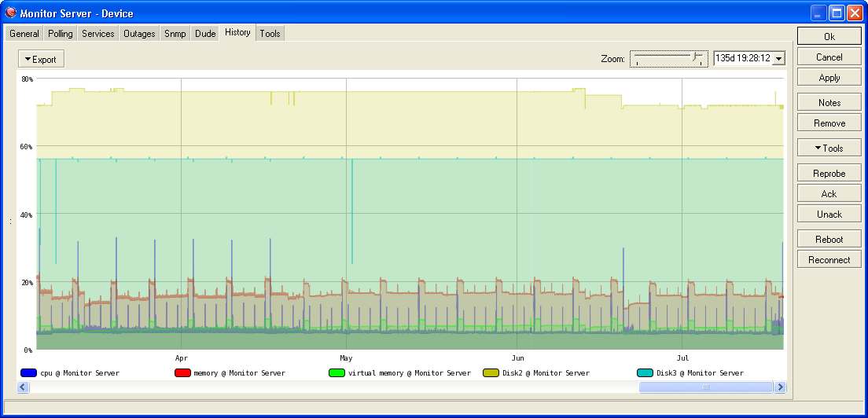Image resolution: width=868 pixels, height=418 pixels.
Task: Reboot the device
Action: coord(829,240)
